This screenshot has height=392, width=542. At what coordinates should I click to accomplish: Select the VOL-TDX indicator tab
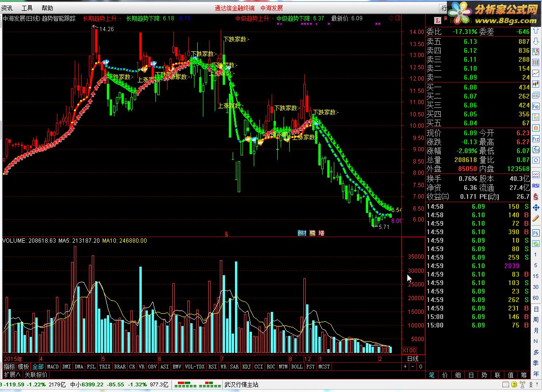[x=194, y=367]
